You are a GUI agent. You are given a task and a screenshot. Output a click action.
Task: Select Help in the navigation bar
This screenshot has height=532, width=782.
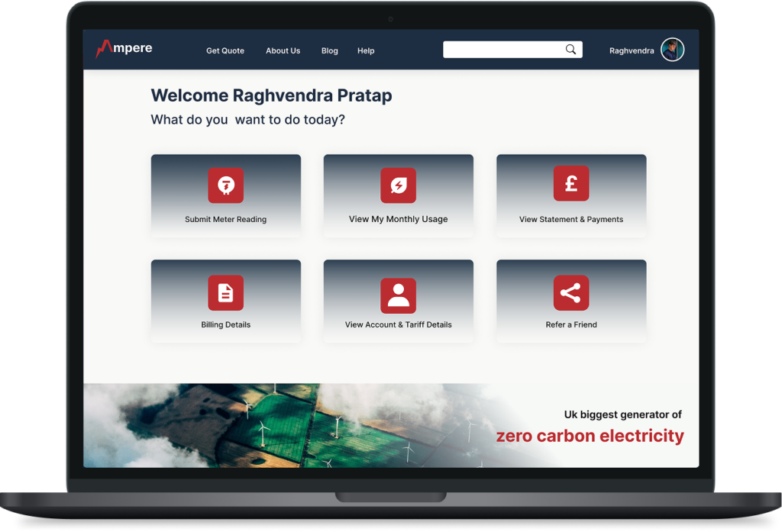366,51
